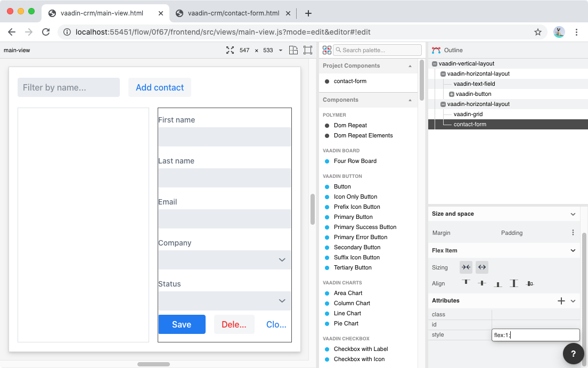Click the Add contact button
The width and height of the screenshot is (588, 368).
click(x=160, y=87)
